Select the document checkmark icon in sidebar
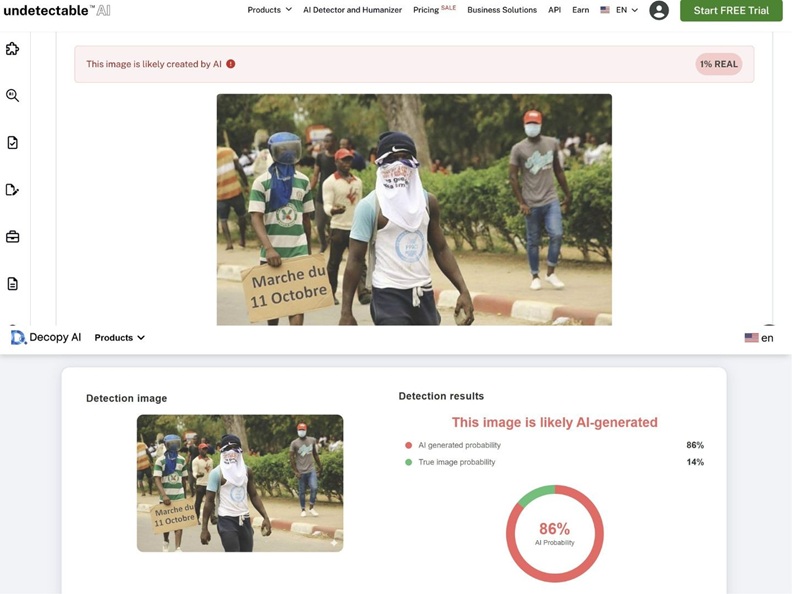Image resolution: width=800 pixels, height=594 pixels. coord(12,143)
